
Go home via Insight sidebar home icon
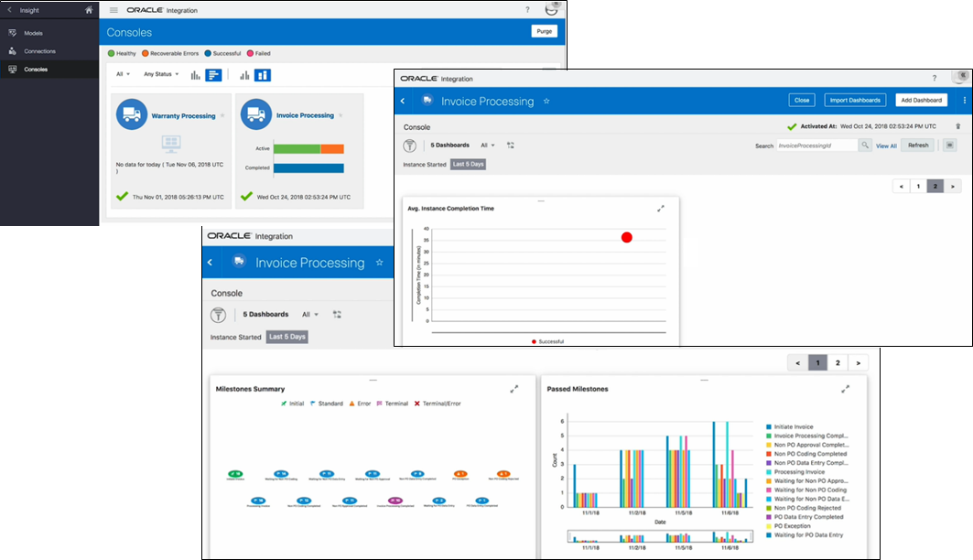[x=89, y=10]
